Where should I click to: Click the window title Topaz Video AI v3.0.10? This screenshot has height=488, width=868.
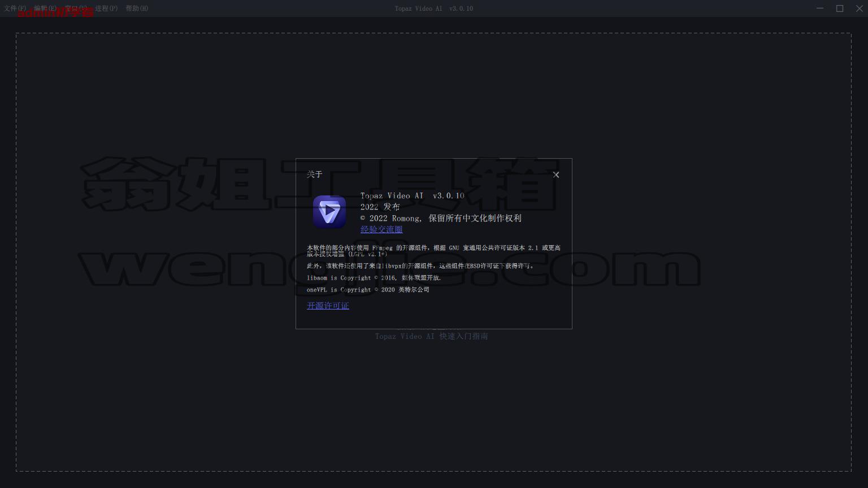[434, 8]
